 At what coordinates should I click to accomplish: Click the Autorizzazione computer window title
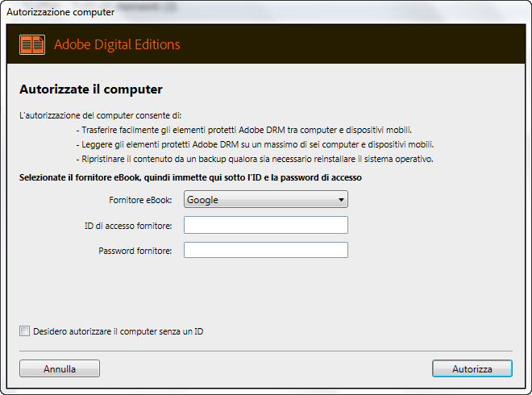[x=60, y=12]
